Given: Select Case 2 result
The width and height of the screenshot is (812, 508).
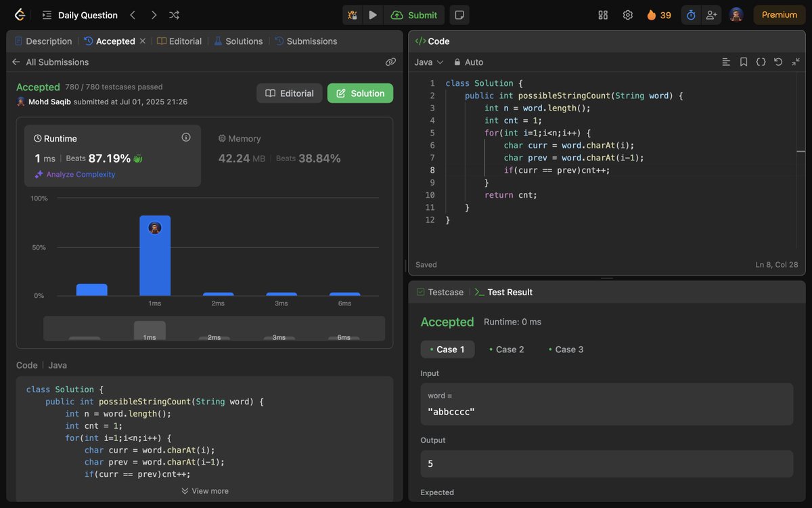Looking at the screenshot, I should coord(507,350).
